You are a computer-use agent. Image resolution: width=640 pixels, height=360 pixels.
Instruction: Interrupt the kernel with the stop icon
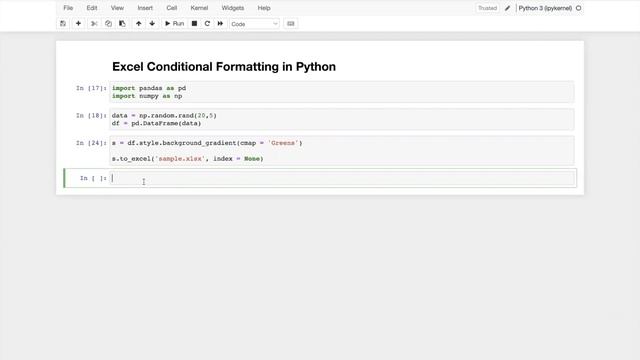click(194, 24)
